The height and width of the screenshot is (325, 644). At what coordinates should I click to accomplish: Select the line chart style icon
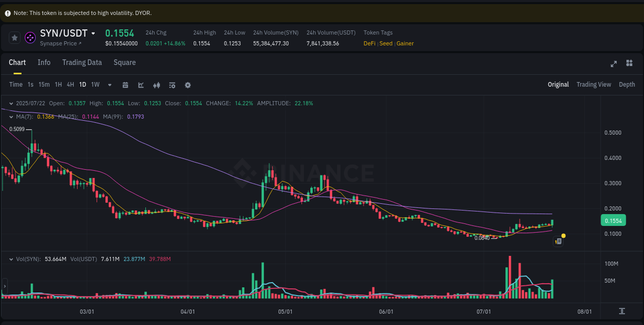[x=141, y=85]
